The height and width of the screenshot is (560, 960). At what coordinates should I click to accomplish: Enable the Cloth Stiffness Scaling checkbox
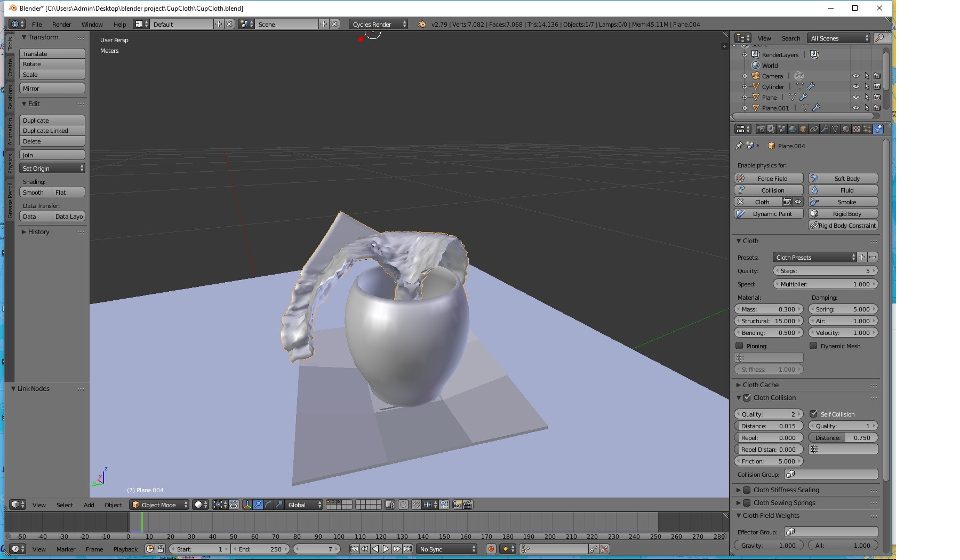pos(747,490)
